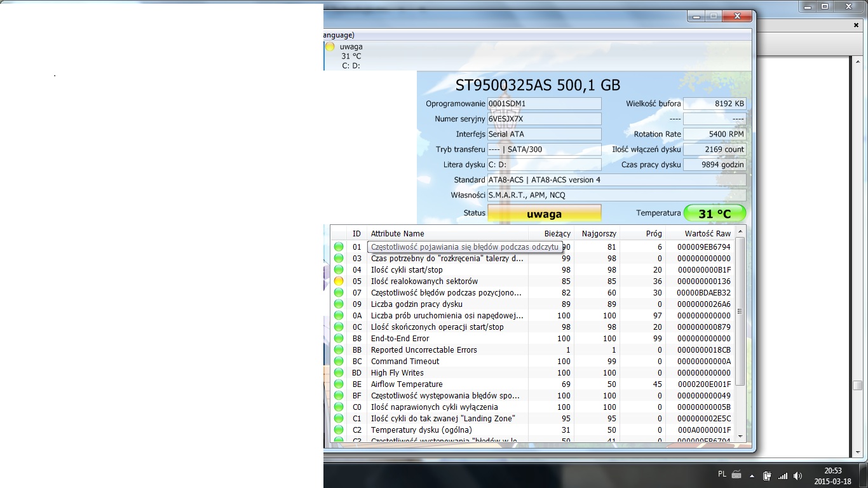This screenshot has width=868, height=488.
Task: Open the volume speaker tray icon
Action: (x=798, y=475)
